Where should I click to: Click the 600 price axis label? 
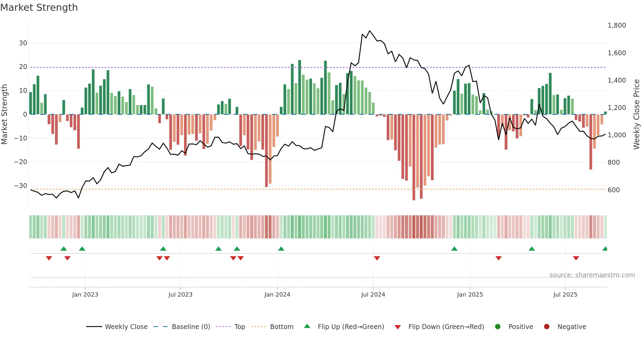(614, 190)
